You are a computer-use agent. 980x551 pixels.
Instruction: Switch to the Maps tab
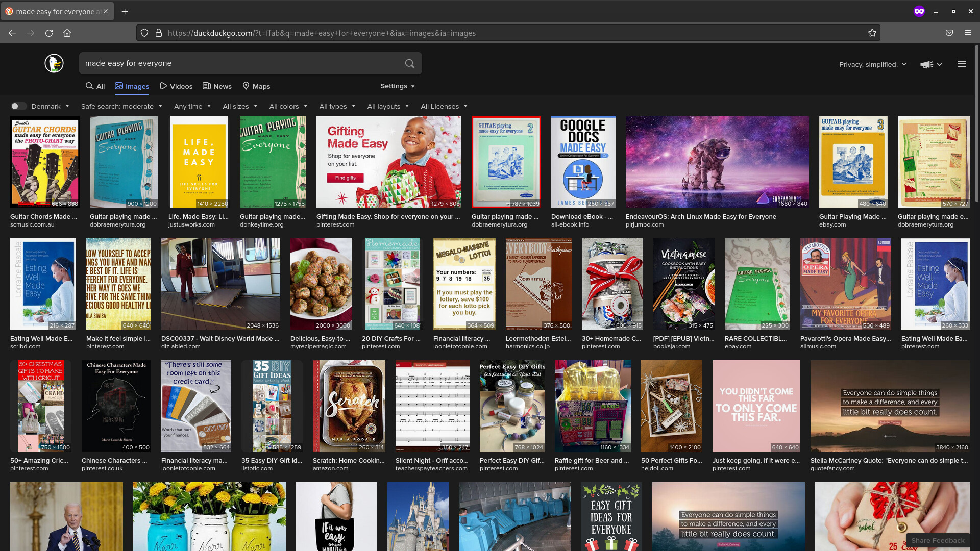tap(256, 86)
